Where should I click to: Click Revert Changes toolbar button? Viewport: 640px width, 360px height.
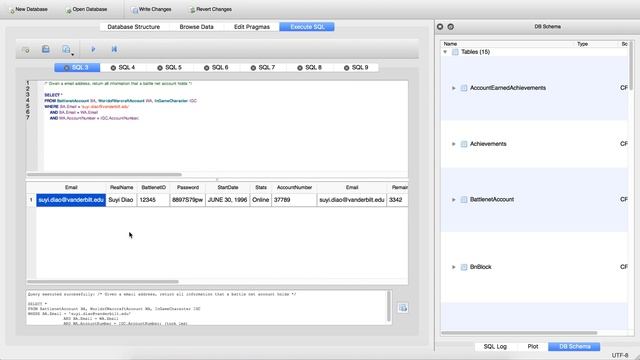tap(211, 9)
